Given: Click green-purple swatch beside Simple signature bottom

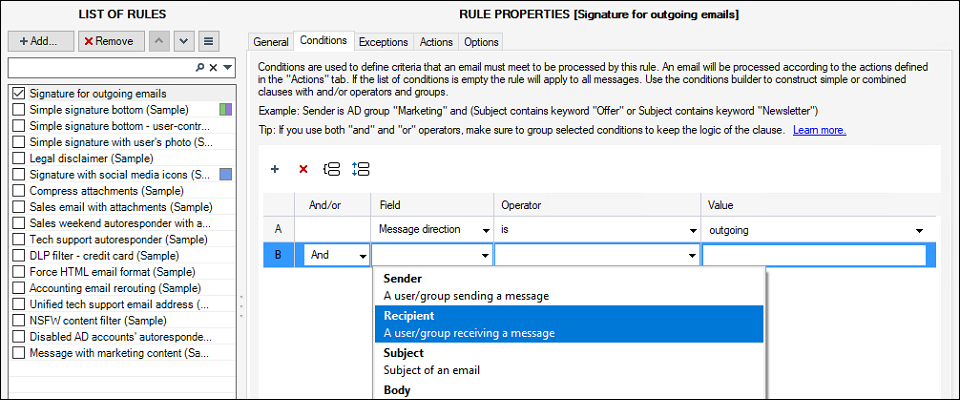Looking at the screenshot, I should coord(226,110).
